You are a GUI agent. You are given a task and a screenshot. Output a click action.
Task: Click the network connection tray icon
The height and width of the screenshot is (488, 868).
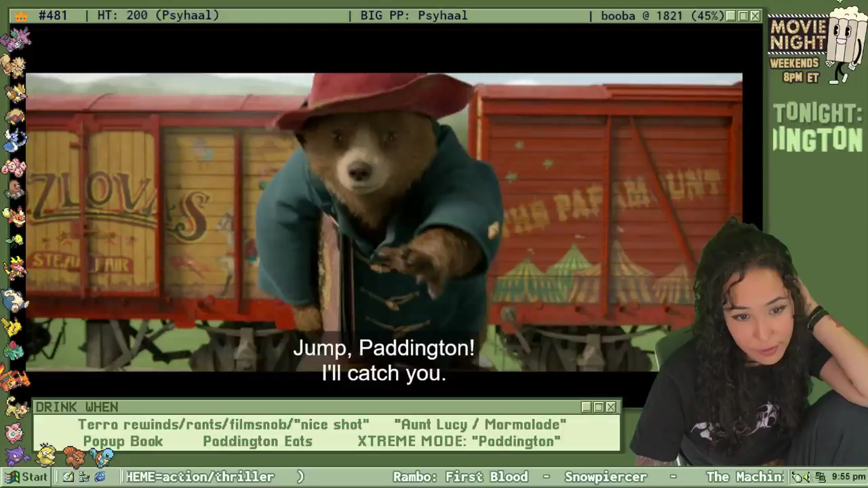pos(821,477)
